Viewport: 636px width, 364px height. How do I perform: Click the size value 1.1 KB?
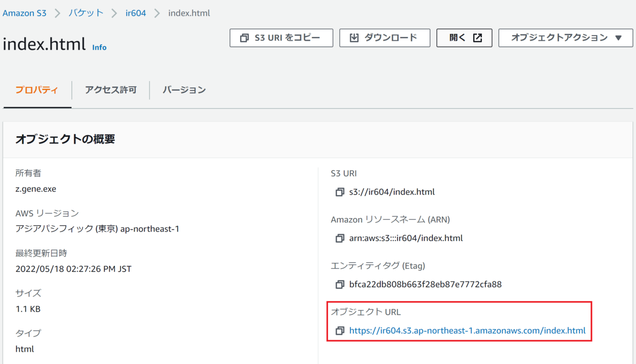click(28, 309)
